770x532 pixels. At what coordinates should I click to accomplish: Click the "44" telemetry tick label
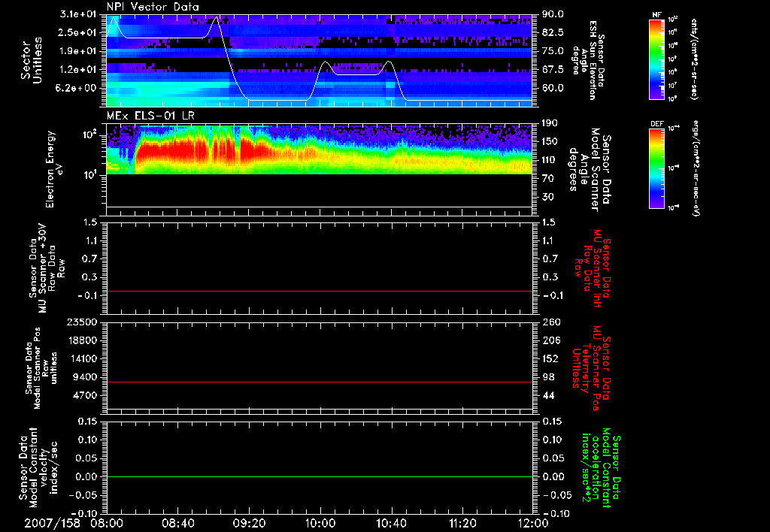coord(547,395)
